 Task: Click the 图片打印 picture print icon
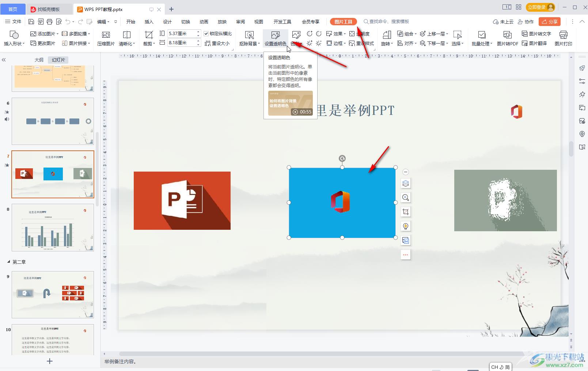[x=563, y=38]
